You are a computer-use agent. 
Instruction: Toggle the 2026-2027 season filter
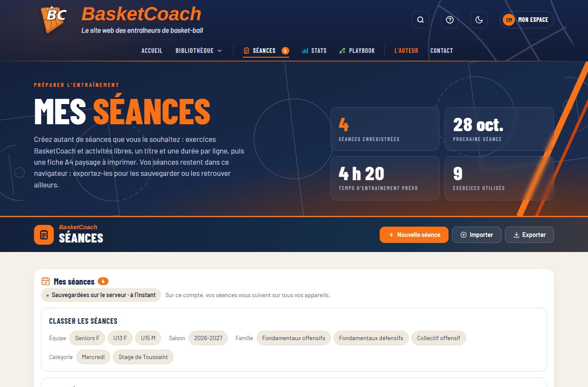pos(208,338)
